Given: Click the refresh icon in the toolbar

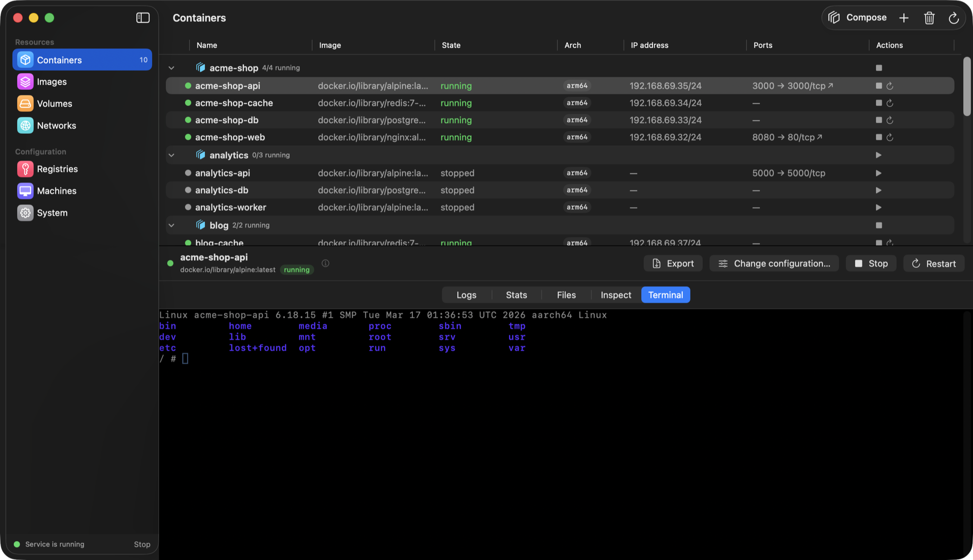Looking at the screenshot, I should pyautogui.click(x=954, y=18).
